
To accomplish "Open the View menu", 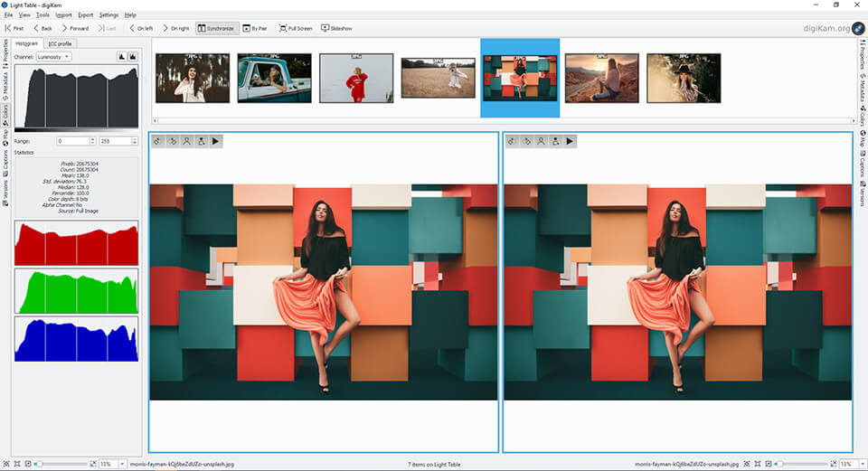I will [24, 15].
